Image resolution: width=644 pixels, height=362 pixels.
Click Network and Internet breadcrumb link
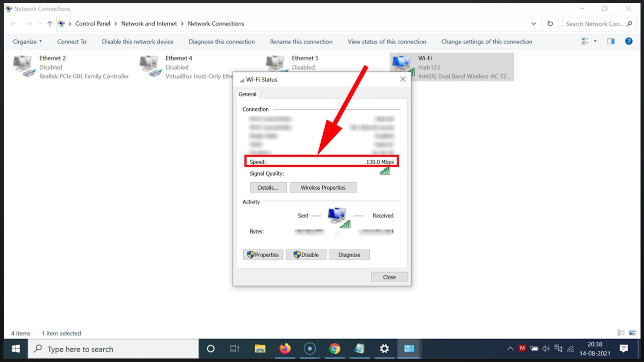click(149, 23)
